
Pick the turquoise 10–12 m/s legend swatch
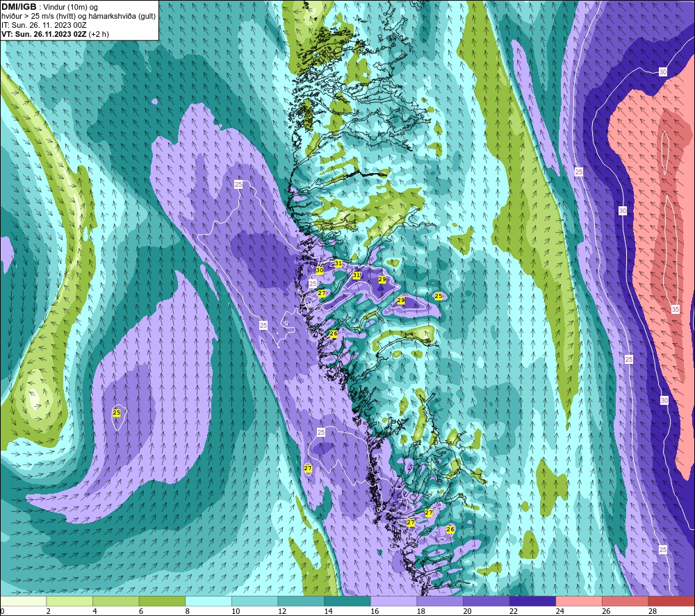click(255, 601)
